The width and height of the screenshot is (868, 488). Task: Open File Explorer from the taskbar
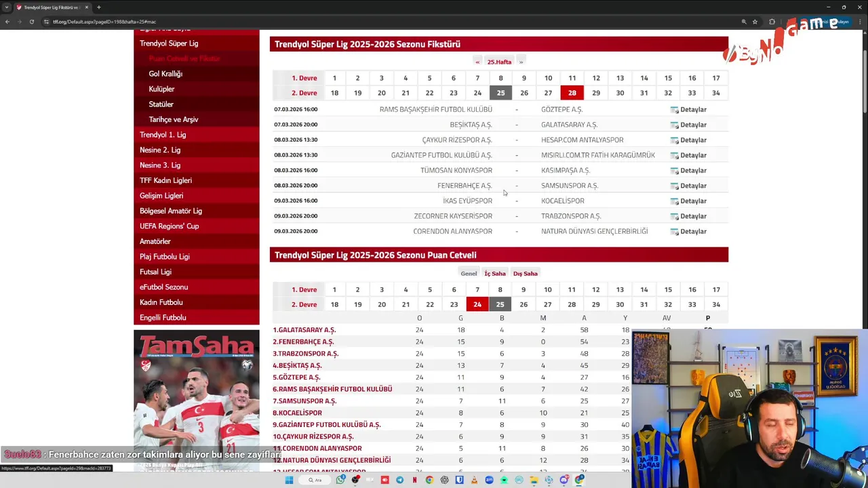[534, 480]
